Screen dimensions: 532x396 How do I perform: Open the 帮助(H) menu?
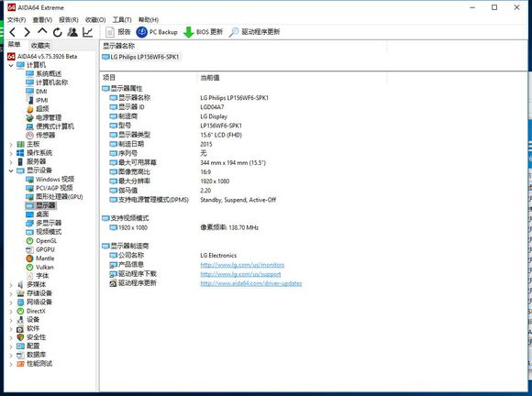149,19
